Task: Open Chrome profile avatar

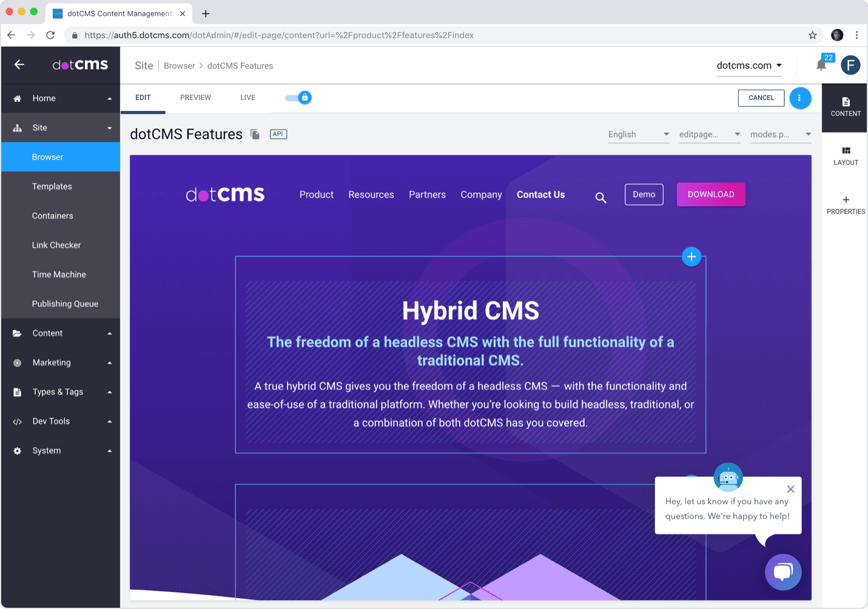Action: [x=837, y=35]
